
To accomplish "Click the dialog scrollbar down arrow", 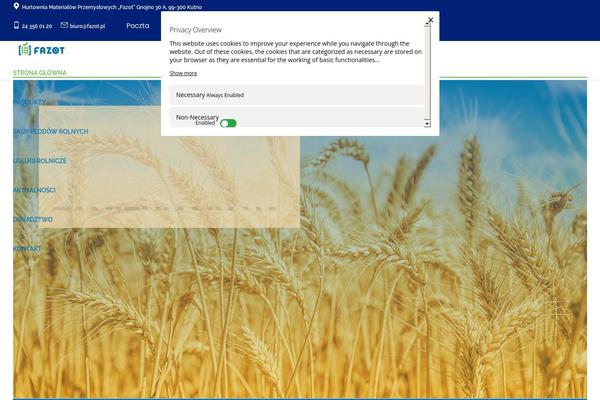I will [427, 124].
